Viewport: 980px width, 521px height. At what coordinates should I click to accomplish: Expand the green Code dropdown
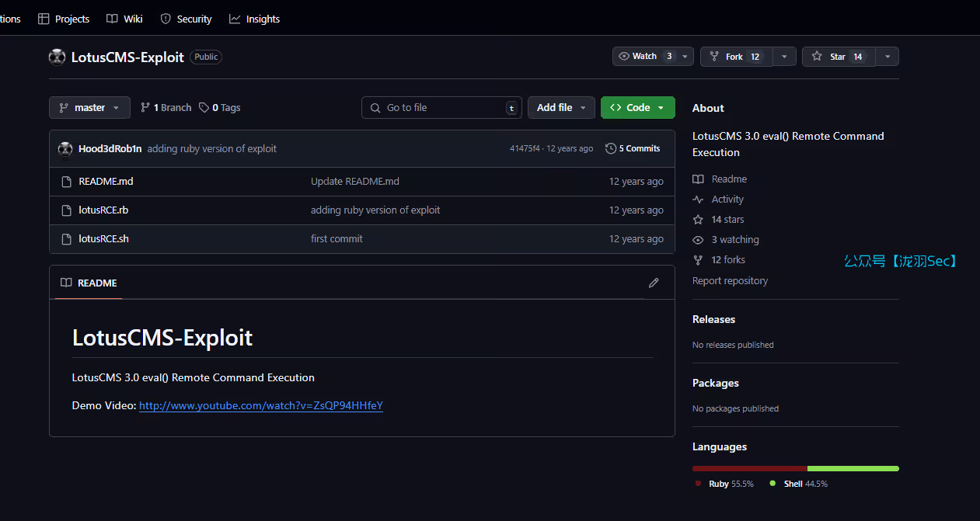point(637,108)
